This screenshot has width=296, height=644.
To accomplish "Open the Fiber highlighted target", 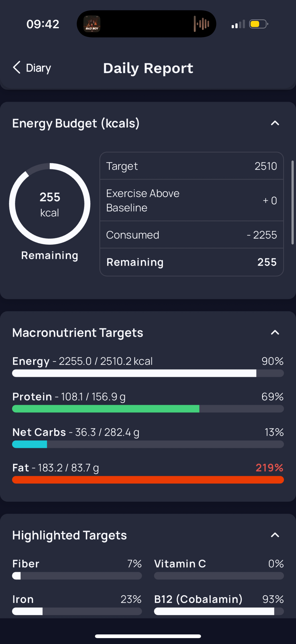I will 77,569.
